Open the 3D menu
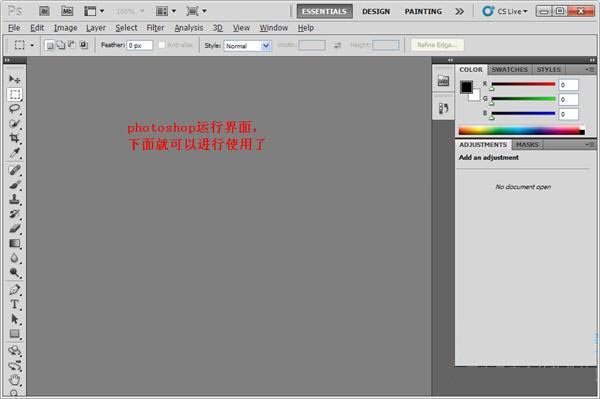Screen dimensions: 600x399 pyautogui.click(x=218, y=28)
